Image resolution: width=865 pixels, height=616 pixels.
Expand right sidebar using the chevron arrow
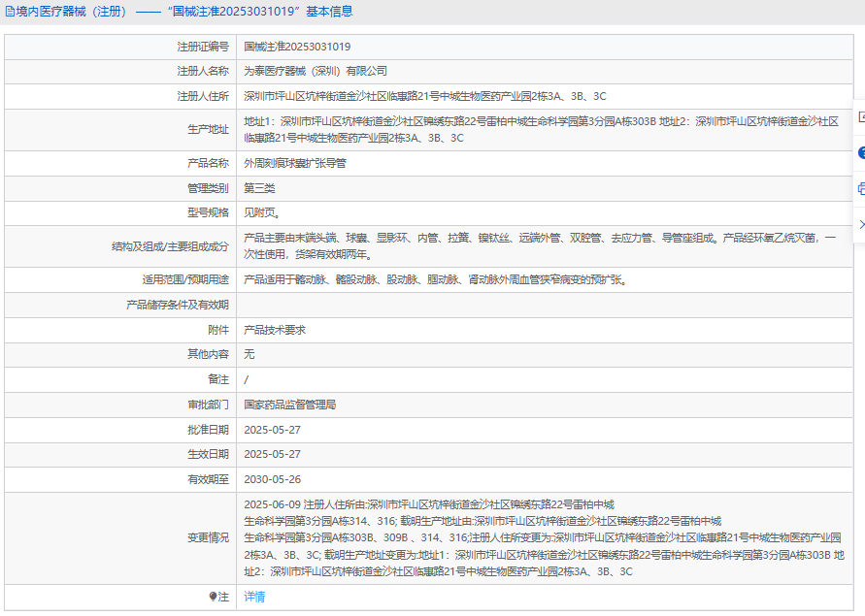tap(860, 224)
